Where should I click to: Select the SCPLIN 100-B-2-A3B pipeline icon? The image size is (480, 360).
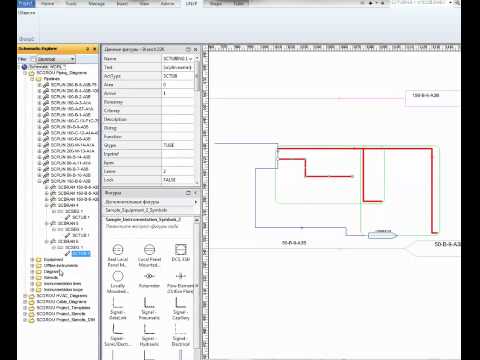pos(46,97)
